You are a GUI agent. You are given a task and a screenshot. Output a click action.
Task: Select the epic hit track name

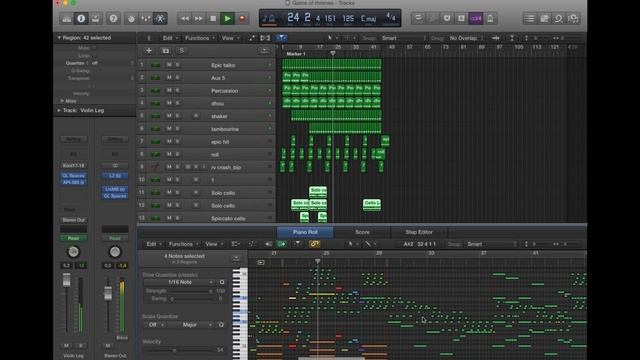point(220,142)
